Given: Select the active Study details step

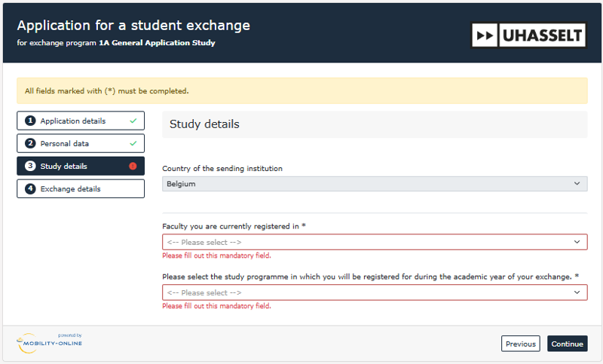Looking at the screenshot, I should [x=64, y=166].
